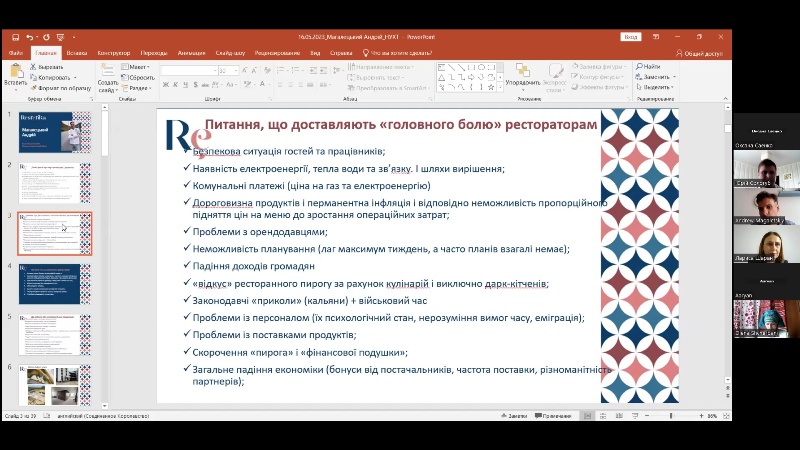Image resolution: width=800 pixels, height=450 pixels.
Task: Click the Save icon in quick access toolbar
Action: point(16,37)
